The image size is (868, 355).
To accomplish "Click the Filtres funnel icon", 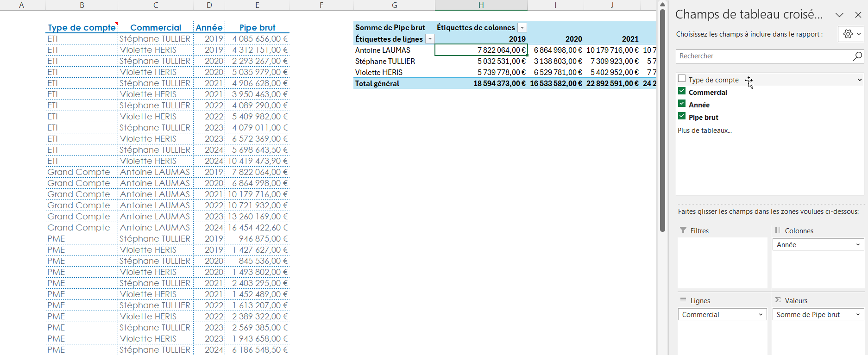I will [683, 230].
